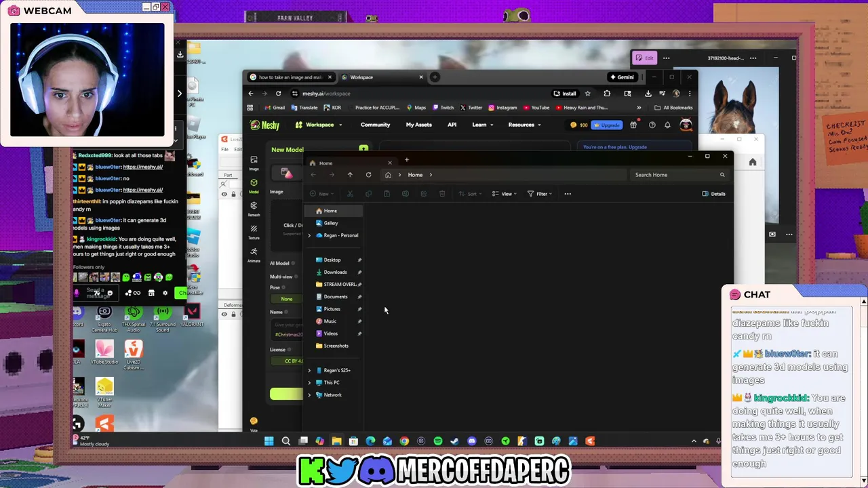Select Texture tool in Meshy sidebar
The image size is (868, 488).
click(x=254, y=231)
